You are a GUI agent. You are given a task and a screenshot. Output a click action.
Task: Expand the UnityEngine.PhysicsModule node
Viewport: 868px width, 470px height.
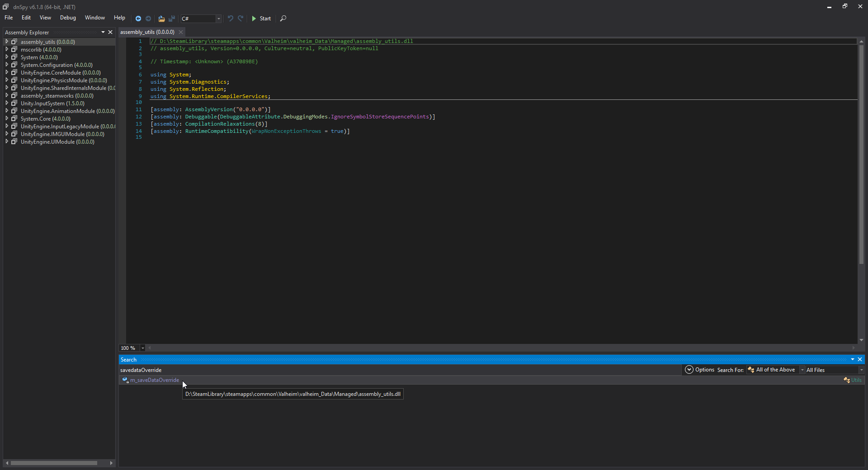tap(7, 80)
